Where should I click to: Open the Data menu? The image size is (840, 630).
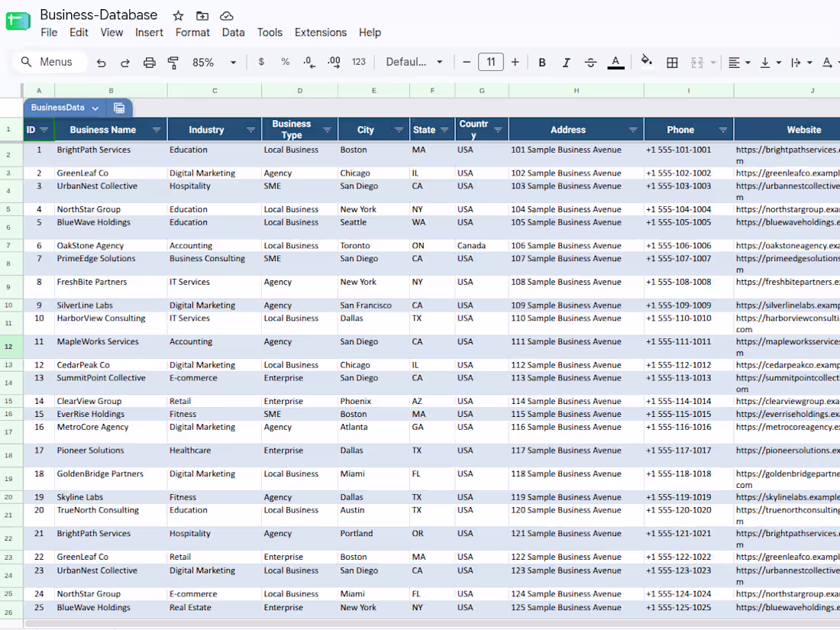tap(233, 33)
